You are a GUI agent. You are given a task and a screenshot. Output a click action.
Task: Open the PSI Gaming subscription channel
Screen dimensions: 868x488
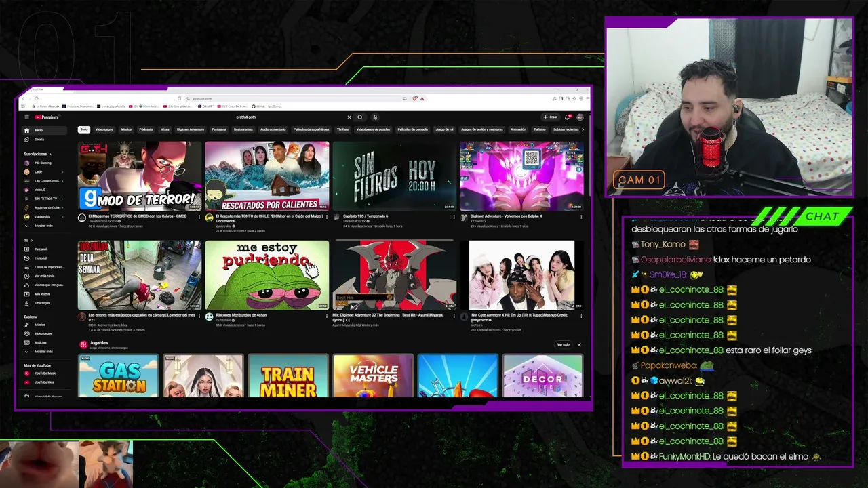[45, 163]
